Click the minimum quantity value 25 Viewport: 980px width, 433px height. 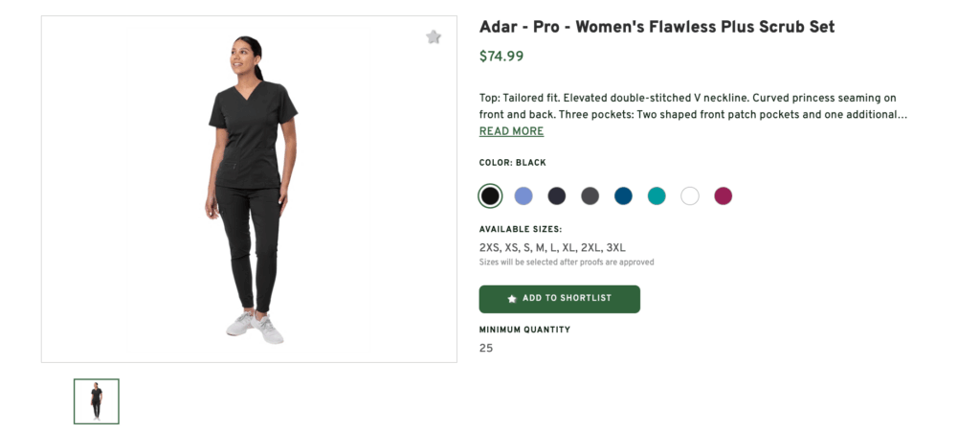tap(486, 349)
